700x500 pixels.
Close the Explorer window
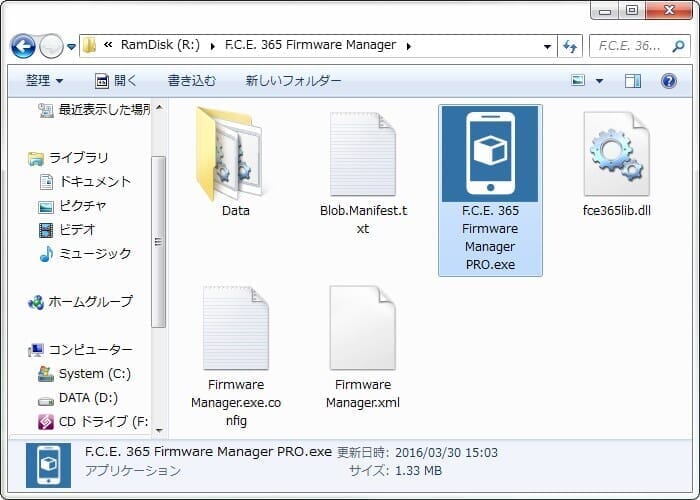click(669, 11)
